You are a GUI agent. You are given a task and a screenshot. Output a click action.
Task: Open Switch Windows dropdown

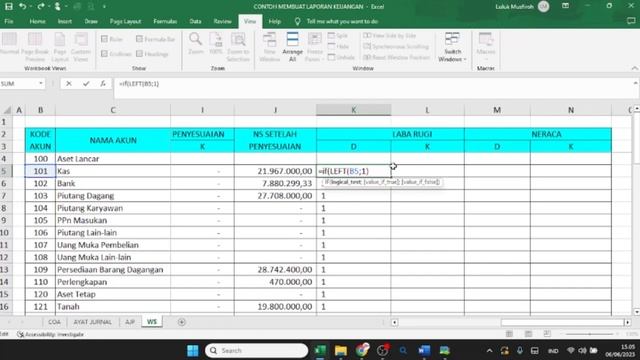pyautogui.click(x=452, y=47)
